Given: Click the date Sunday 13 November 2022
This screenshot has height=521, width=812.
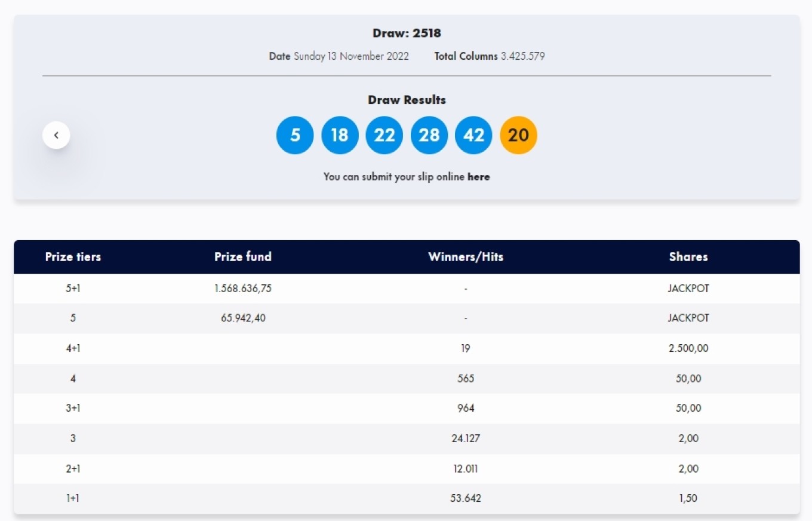Looking at the screenshot, I should point(351,56).
